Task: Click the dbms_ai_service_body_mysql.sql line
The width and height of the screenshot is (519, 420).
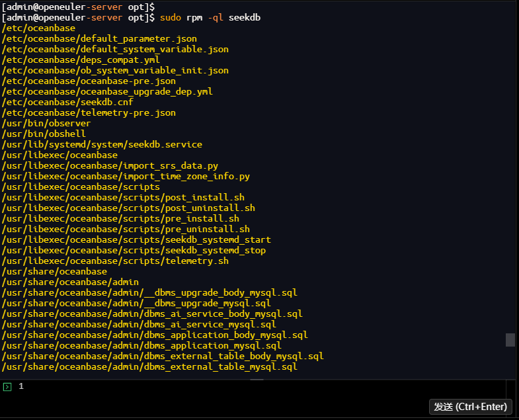Action: 152,314
